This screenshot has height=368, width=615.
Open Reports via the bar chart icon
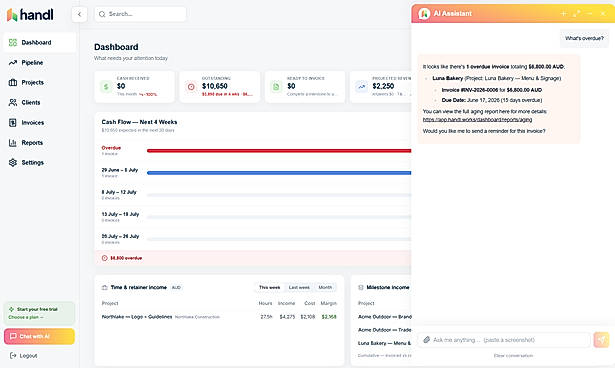click(x=13, y=142)
